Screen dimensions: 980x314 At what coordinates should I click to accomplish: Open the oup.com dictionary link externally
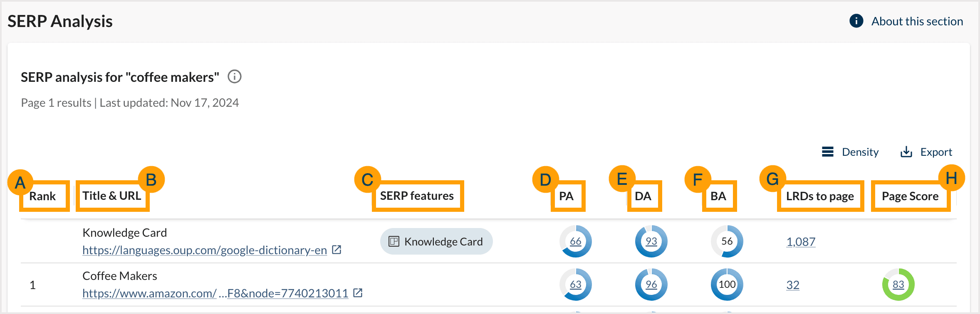pos(337,250)
